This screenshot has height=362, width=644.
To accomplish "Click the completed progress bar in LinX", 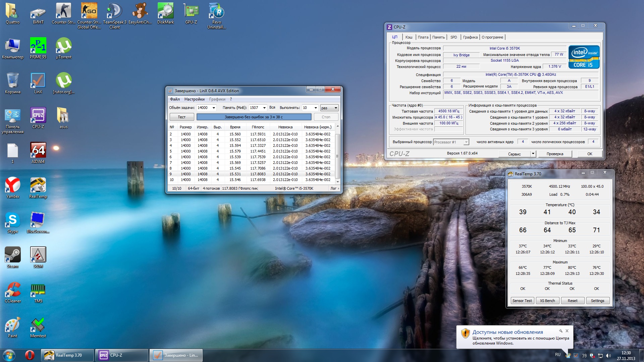I will pos(254,117).
